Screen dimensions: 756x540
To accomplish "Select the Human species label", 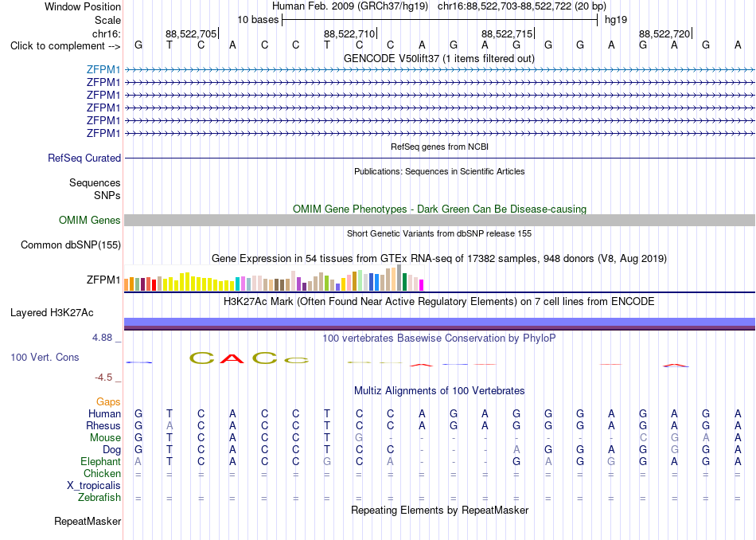I will click(x=104, y=413).
